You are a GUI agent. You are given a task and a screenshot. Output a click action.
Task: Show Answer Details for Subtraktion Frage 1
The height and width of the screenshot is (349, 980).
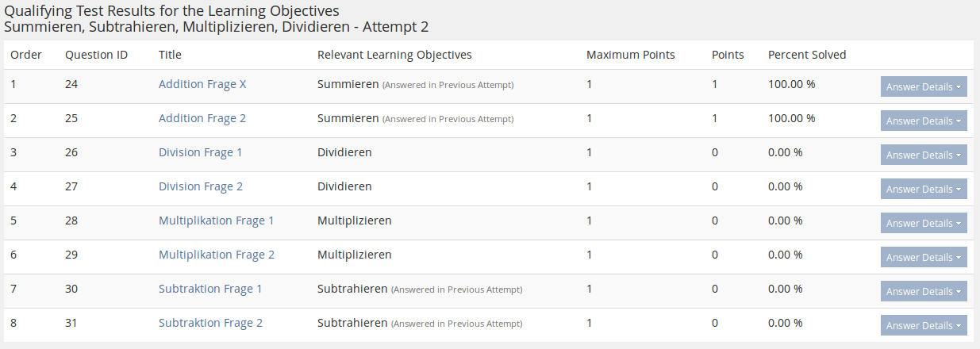(924, 292)
